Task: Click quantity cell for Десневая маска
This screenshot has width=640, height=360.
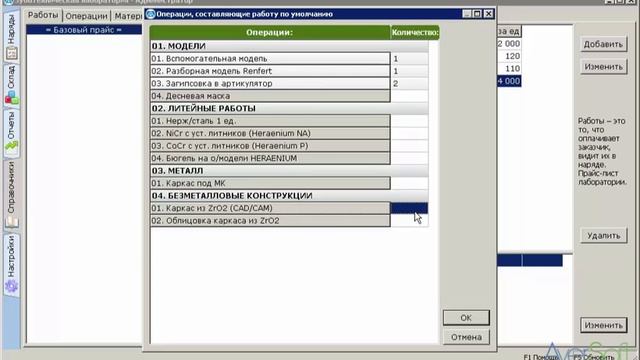Action: coord(409,96)
